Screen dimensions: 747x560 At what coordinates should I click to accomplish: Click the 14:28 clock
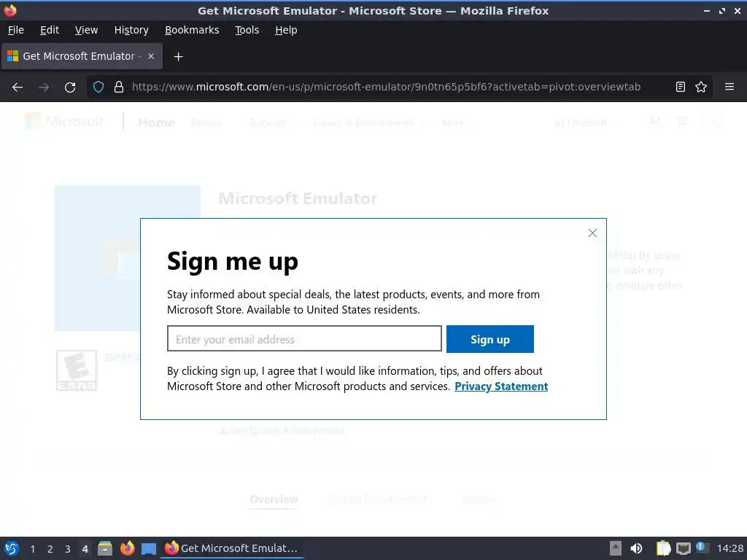pyautogui.click(x=729, y=548)
